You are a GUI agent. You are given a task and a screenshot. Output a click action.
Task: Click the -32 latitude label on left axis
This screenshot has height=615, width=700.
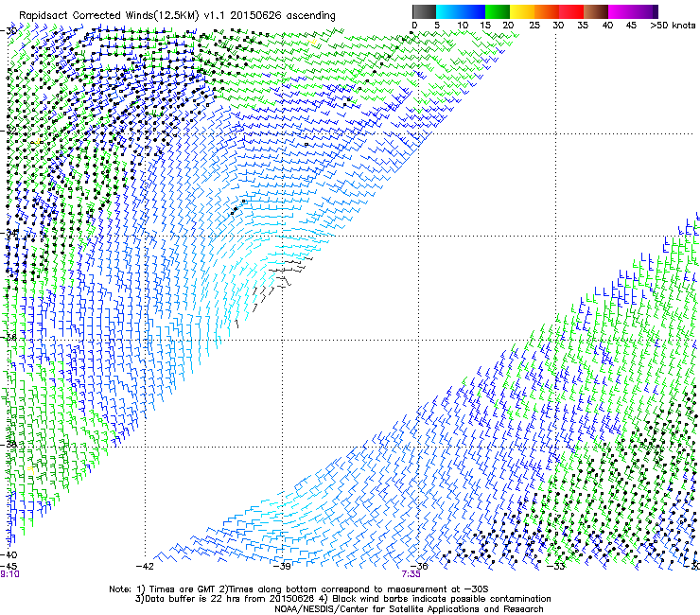[x=9, y=131]
